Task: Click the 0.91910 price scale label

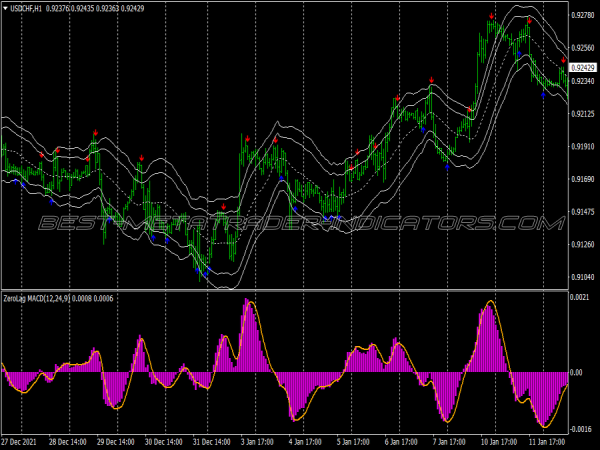Action: [x=583, y=146]
